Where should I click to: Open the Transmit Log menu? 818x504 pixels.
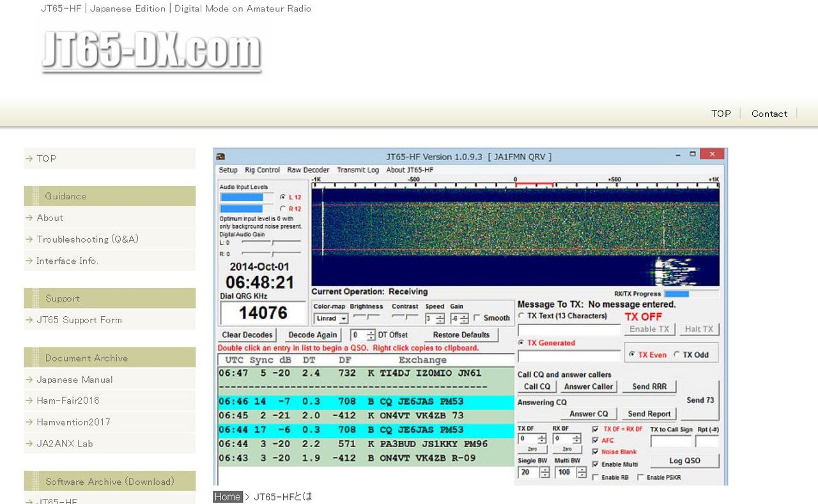[x=358, y=170]
